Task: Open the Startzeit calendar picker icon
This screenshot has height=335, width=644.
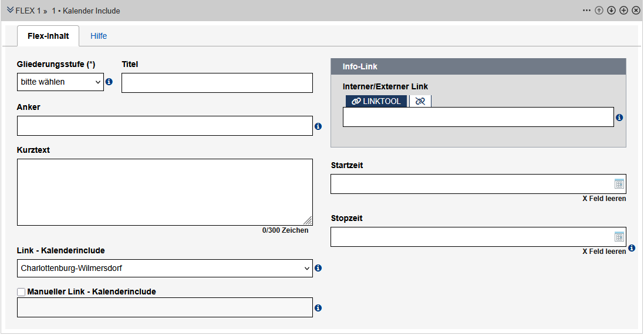Action: click(619, 184)
